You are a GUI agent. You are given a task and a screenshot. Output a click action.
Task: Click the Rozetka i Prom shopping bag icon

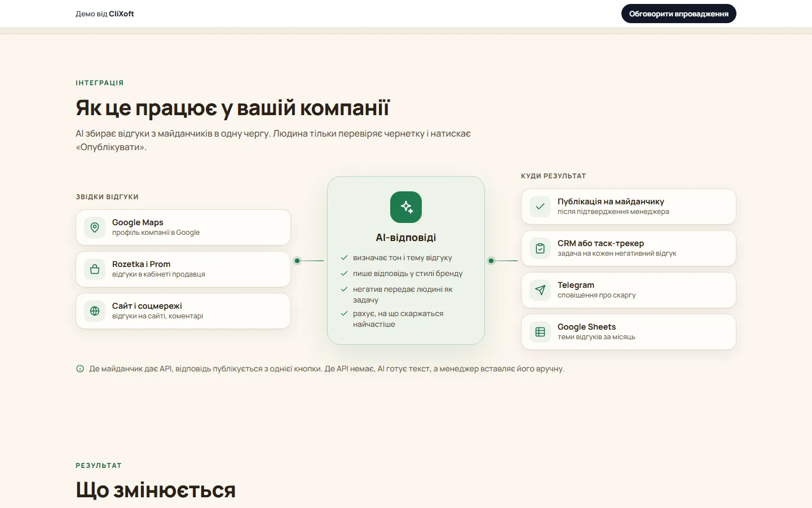pyautogui.click(x=95, y=269)
